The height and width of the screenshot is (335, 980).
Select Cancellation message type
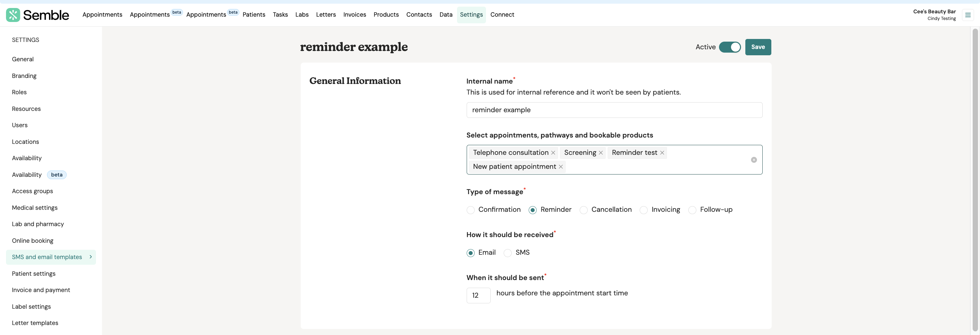coord(584,210)
